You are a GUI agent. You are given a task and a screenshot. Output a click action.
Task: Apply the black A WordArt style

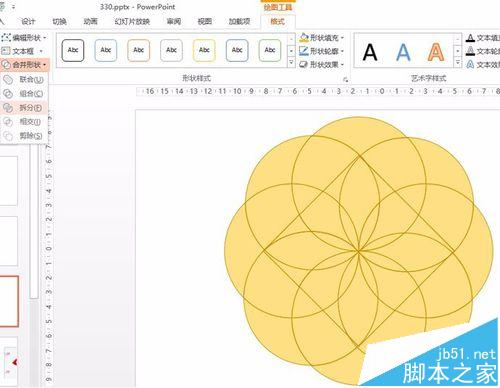pyautogui.click(x=370, y=52)
